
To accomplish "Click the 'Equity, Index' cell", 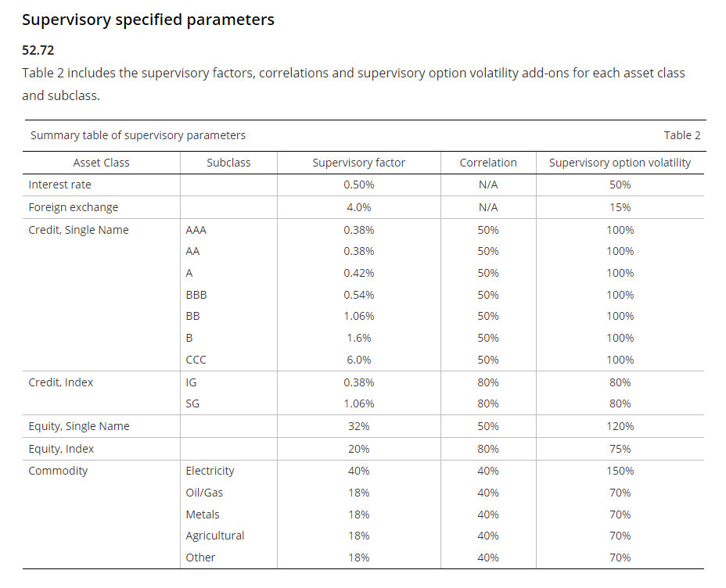I will click(61, 449).
